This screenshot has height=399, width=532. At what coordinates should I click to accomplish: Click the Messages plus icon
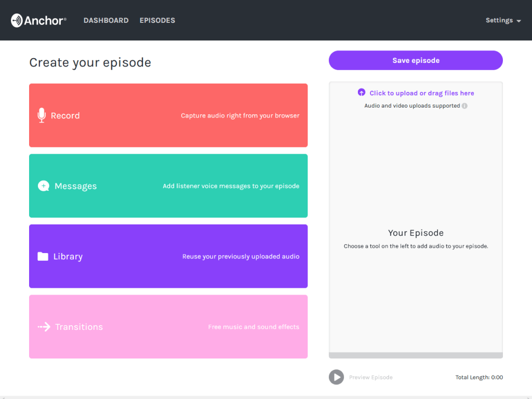pos(43,185)
